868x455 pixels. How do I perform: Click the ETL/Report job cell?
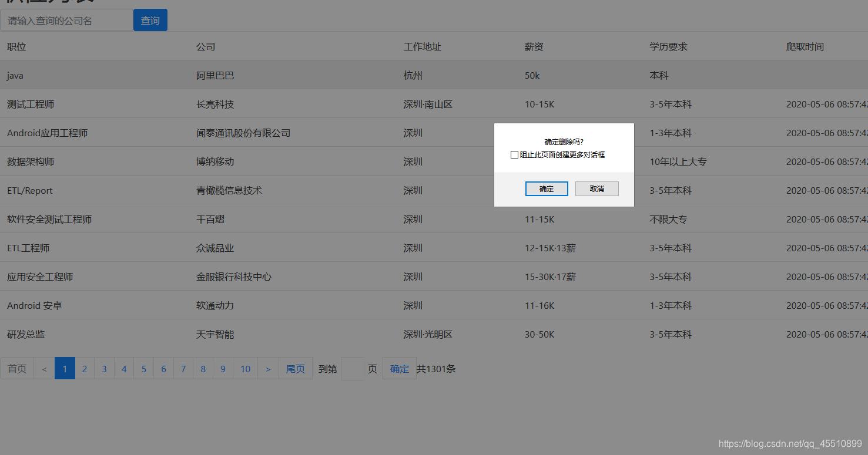[x=30, y=190]
